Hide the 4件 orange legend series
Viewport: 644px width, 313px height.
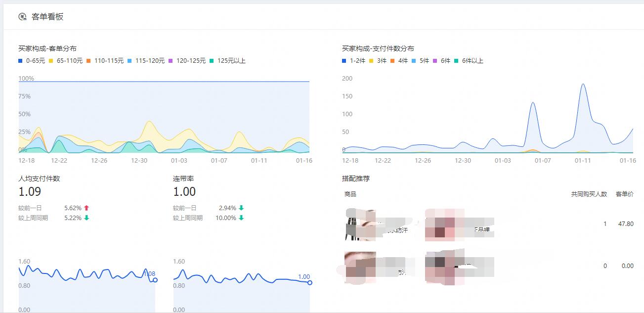[x=399, y=61]
